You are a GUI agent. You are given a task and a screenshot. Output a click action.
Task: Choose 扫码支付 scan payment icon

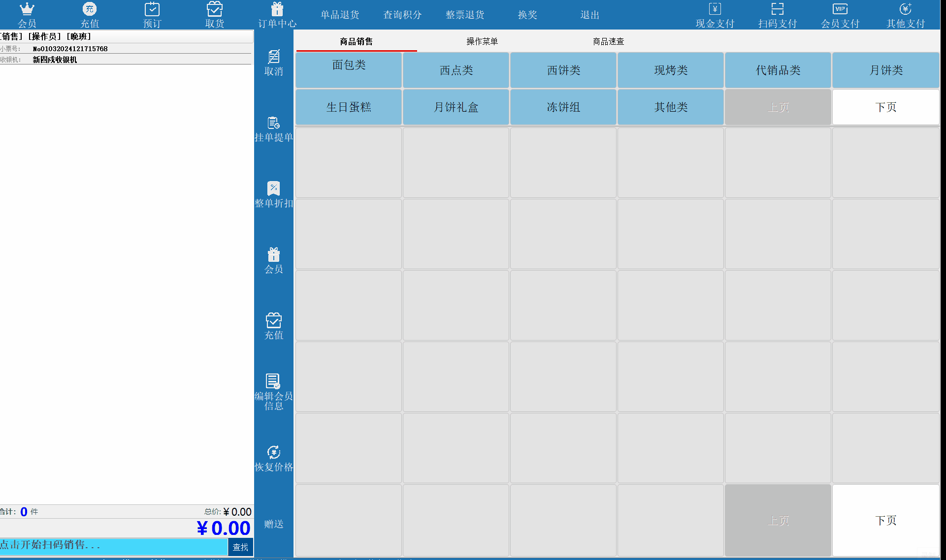777,10
